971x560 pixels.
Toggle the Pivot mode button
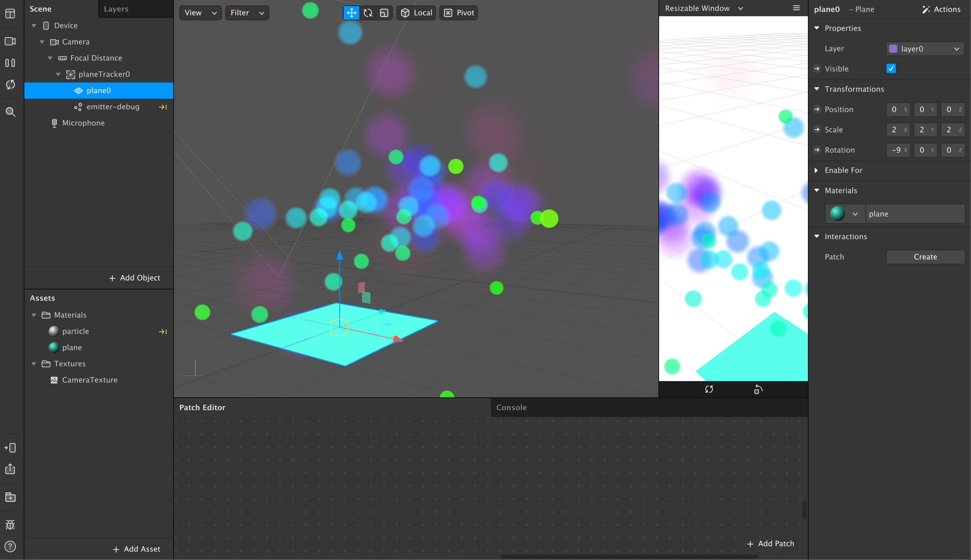[x=458, y=13]
